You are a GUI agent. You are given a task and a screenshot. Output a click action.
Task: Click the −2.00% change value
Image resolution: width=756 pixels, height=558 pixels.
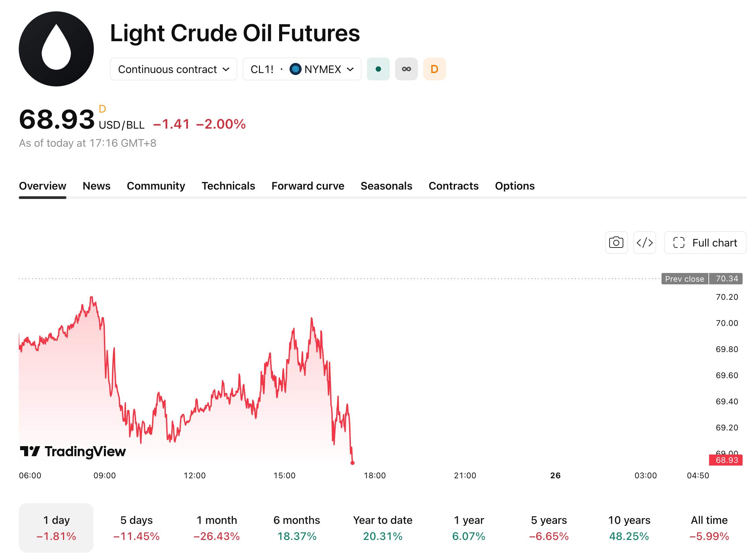pyautogui.click(x=221, y=124)
